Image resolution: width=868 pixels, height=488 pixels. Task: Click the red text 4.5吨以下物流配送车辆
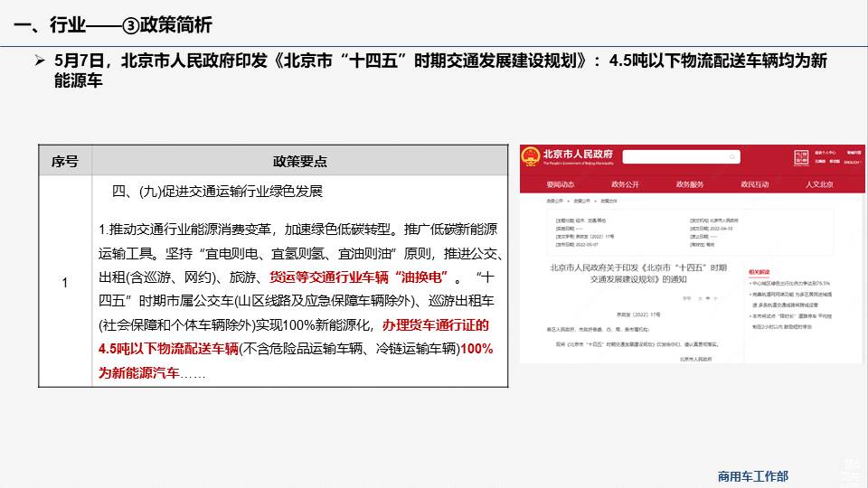click(x=168, y=349)
